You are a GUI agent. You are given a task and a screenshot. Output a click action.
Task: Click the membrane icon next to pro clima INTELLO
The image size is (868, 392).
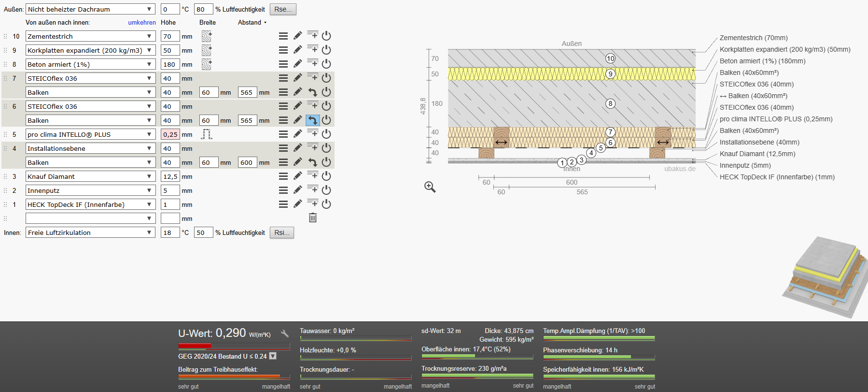tap(207, 134)
